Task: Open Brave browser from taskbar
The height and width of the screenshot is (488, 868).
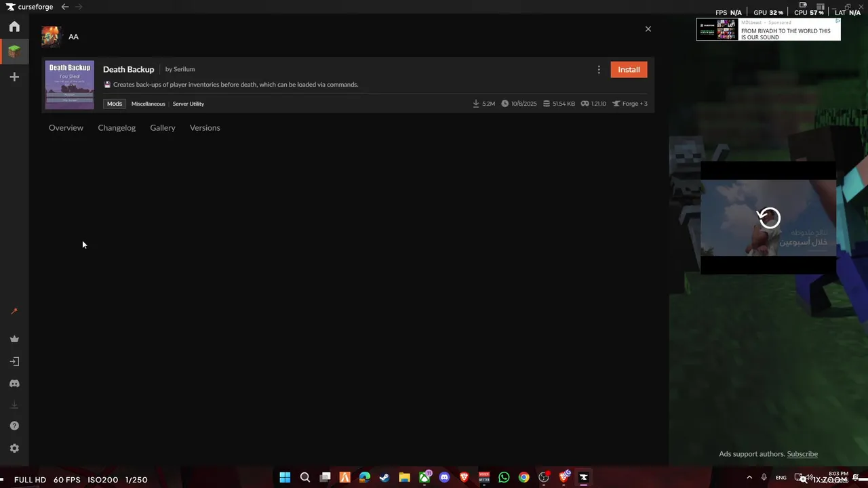Action: click(x=464, y=477)
